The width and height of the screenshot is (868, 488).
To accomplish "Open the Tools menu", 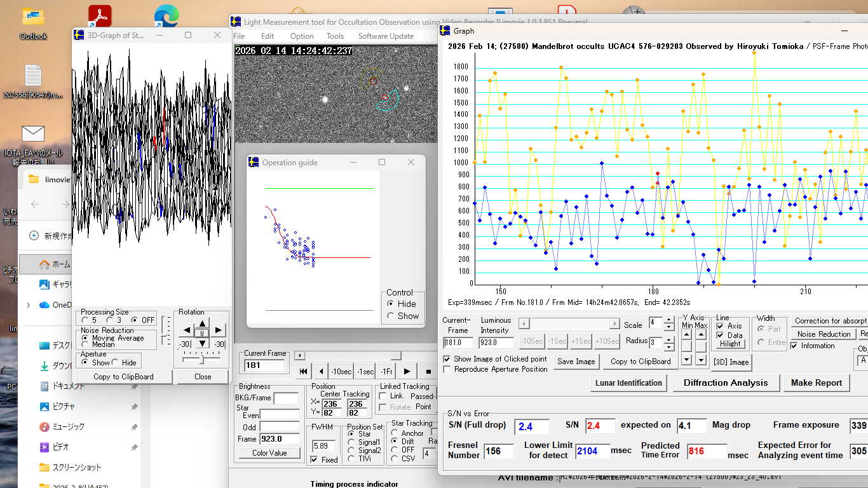I will (335, 36).
